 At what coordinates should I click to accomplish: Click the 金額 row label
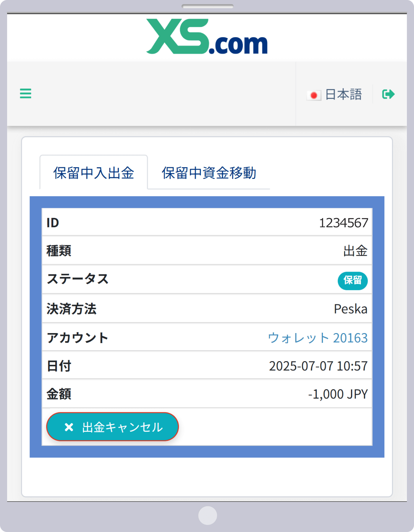coord(59,394)
